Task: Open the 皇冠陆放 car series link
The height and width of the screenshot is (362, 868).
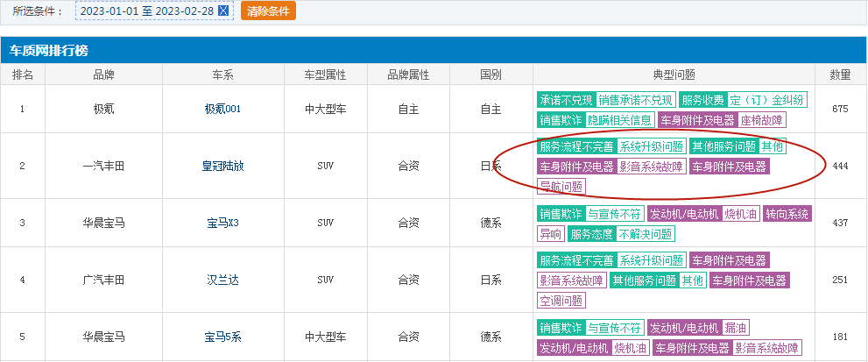Action: [222, 167]
